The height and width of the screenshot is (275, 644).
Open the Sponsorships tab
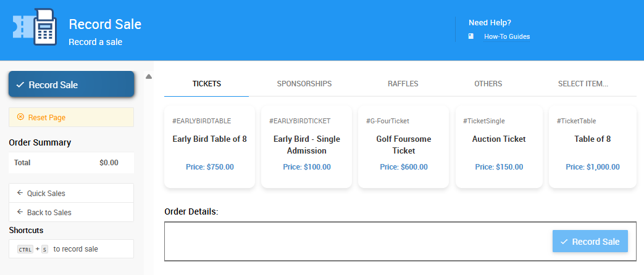pyautogui.click(x=304, y=84)
